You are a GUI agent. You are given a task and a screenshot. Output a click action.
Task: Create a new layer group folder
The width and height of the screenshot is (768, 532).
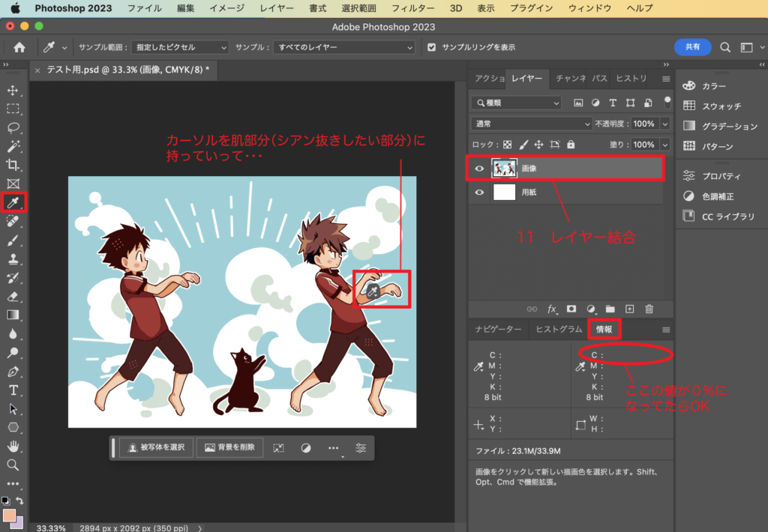pyautogui.click(x=610, y=309)
